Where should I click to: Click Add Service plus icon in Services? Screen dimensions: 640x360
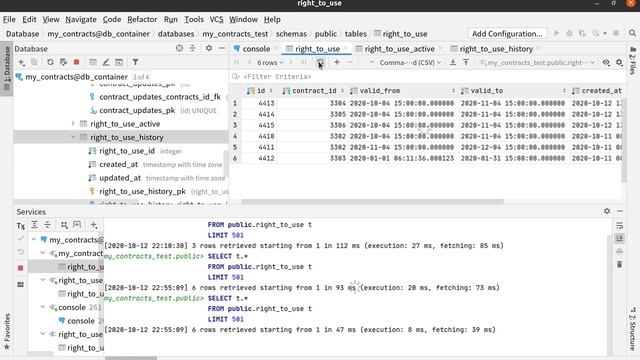(93, 224)
